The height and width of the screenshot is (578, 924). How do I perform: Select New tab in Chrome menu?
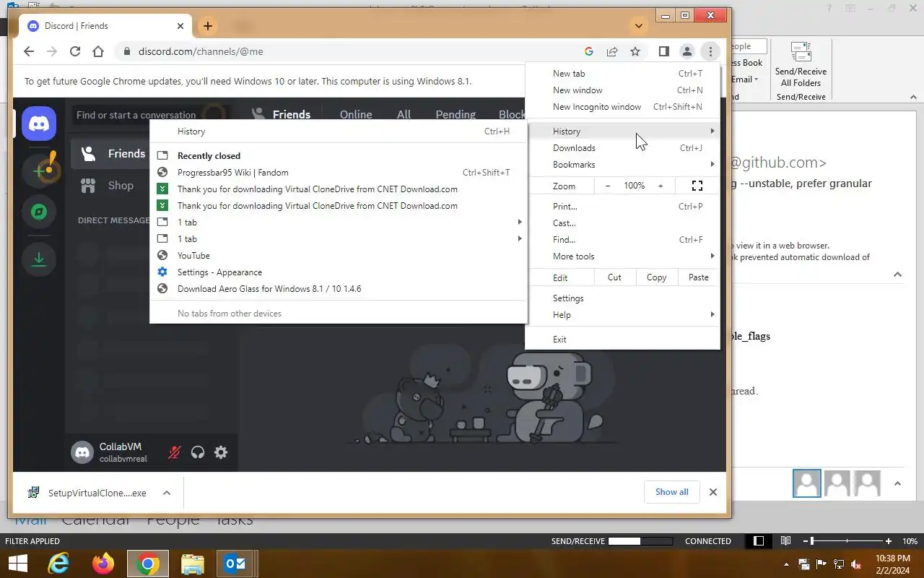pos(622,74)
